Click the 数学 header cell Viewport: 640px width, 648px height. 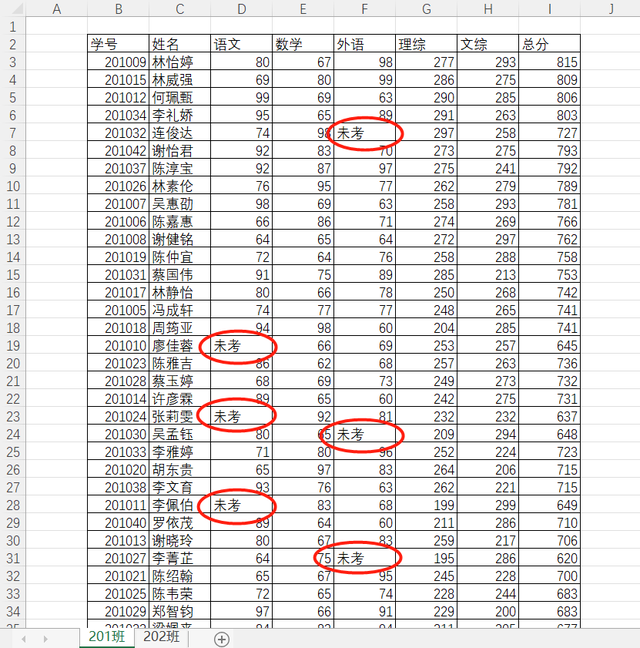303,44
